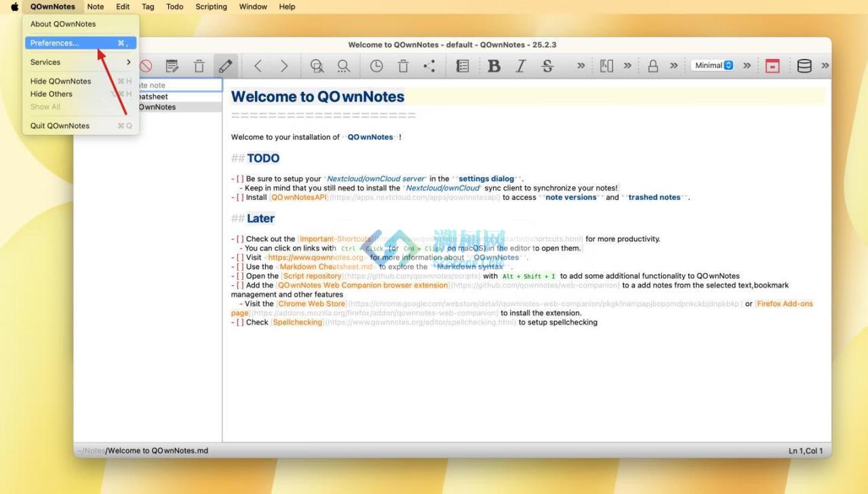Click the QOwnNotesAPI link in the note
This screenshot has width=868, height=494.
[x=299, y=197]
